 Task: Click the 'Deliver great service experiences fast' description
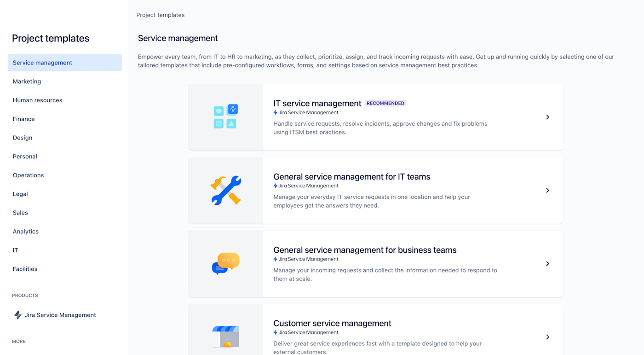[x=378, y=348]
